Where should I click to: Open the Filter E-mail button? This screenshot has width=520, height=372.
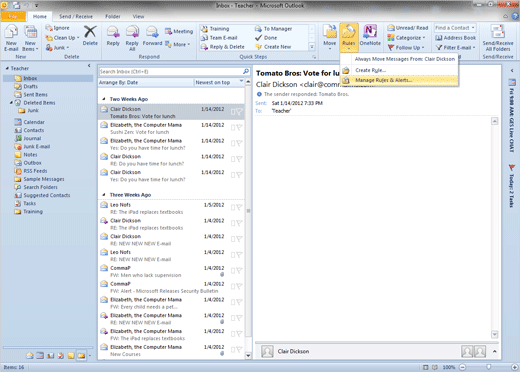(x=456, y=47)
